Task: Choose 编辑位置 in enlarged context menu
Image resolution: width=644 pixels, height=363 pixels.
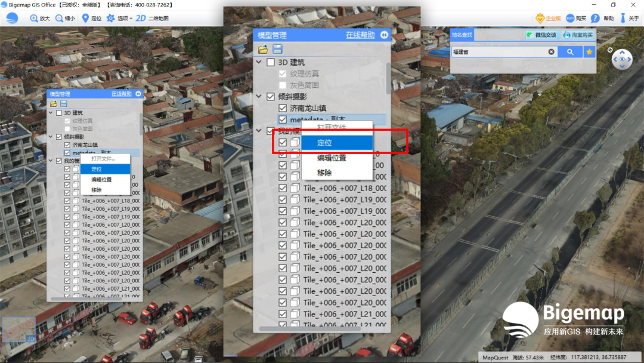Action: click(x=337, y=158)
